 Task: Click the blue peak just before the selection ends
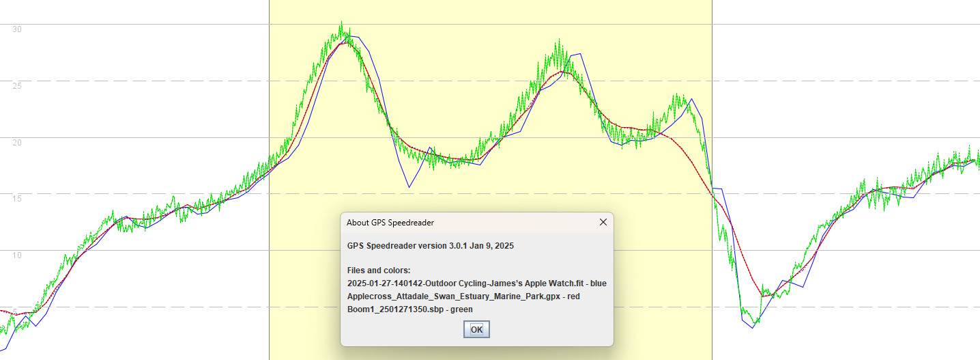(691, 100)
